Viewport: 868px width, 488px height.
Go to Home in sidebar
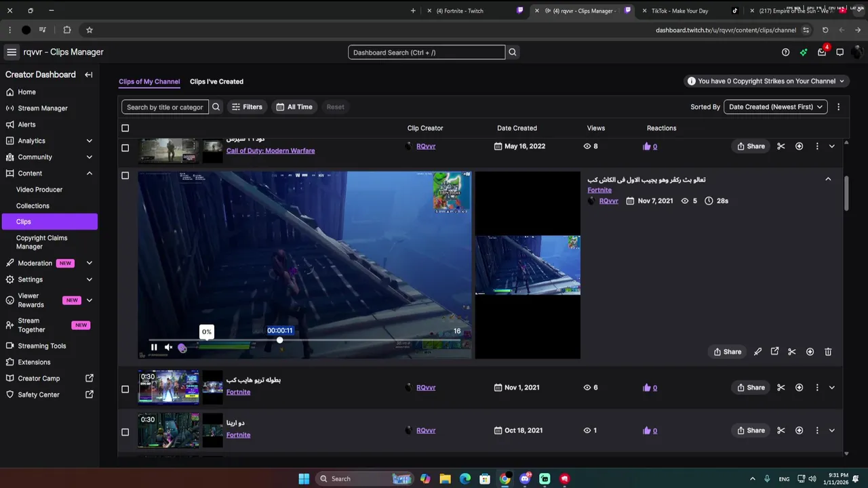[x=27, y=92]
